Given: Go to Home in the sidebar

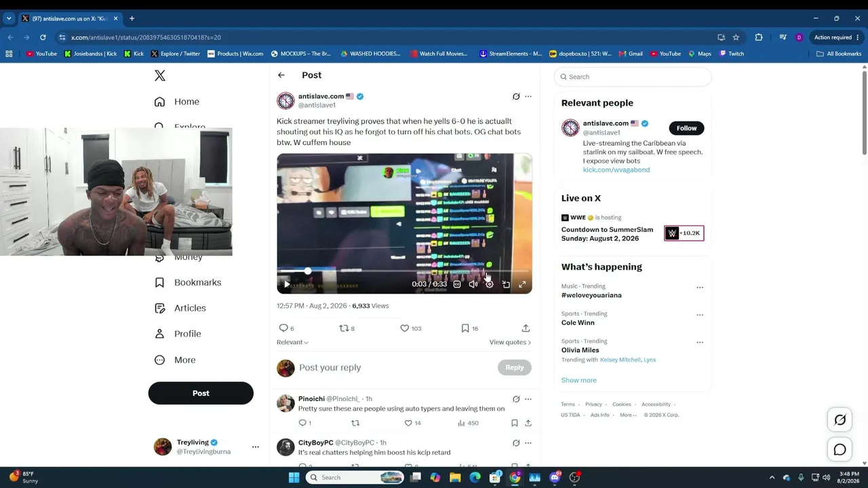Looking at the screenshot, I should click(177, 102).
